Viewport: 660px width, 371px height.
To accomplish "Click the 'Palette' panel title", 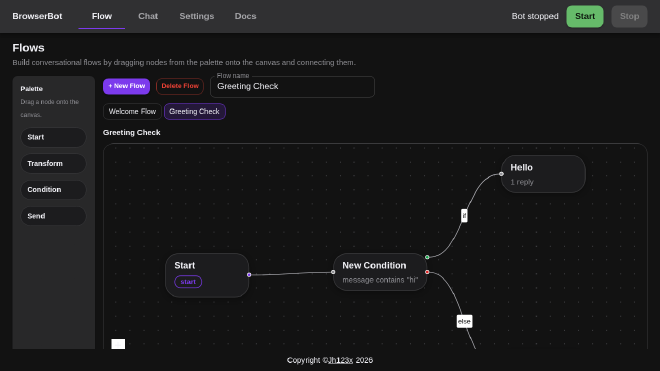I will 32,89.
